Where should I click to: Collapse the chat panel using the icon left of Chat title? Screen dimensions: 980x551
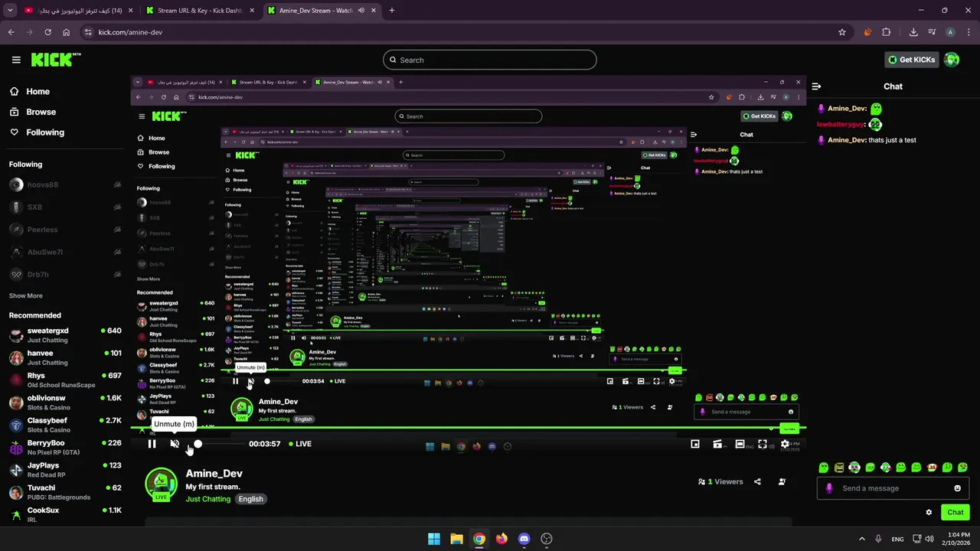pos(816,86)
